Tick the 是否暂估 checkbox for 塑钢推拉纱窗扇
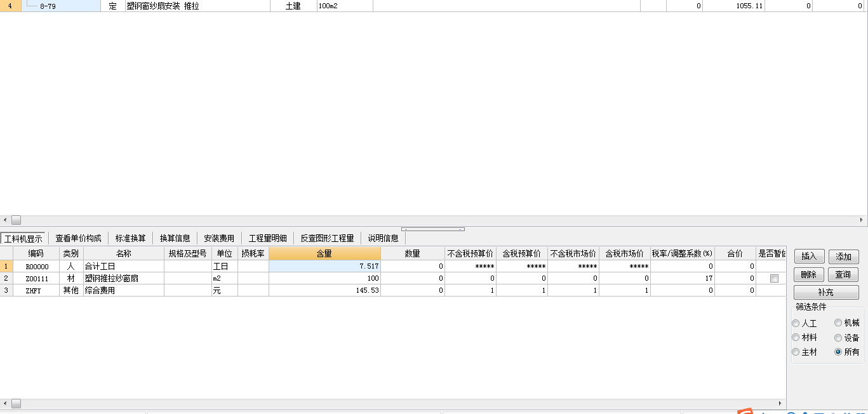 point(773,278)
